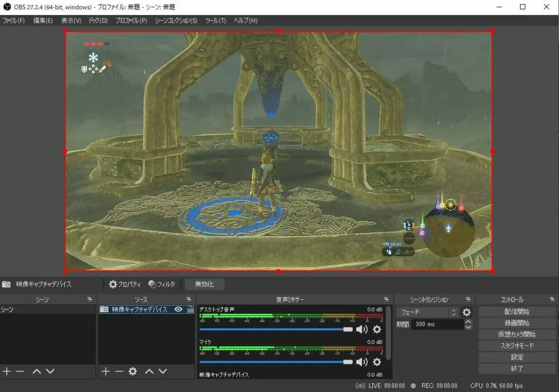The width and height of the screenshot is (559, 392).
Task: Open デスクトップ音声 audio settings gear
Action: click(x=377, y=329)
